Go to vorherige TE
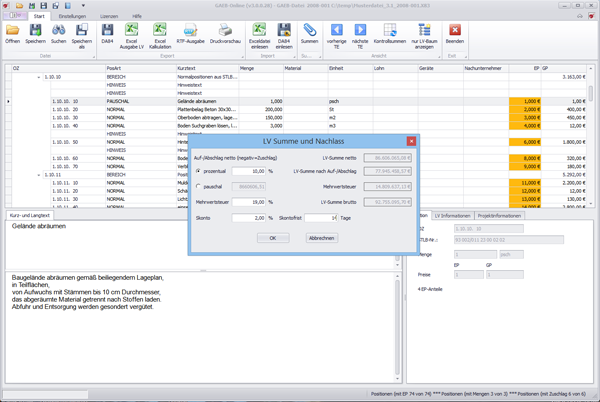The height and width of the screenshot is (402, 600). (x=336, y=36)
